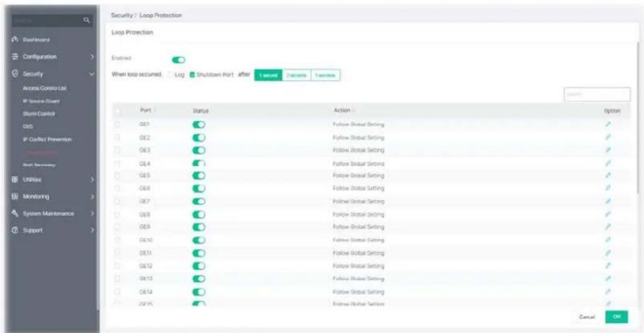Click Security in the breadcrumb
This screenshot has width=644, height=333.
(122, 15)
